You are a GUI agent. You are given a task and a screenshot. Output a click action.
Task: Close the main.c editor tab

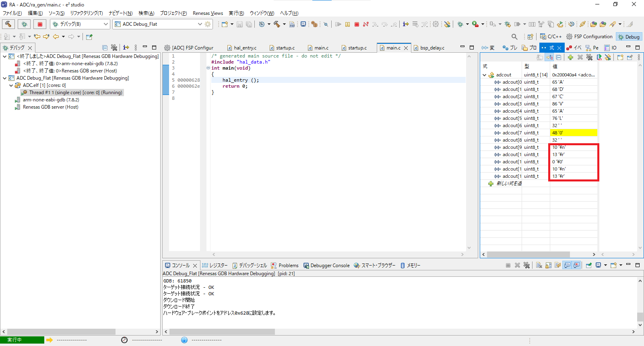point(406,48)
